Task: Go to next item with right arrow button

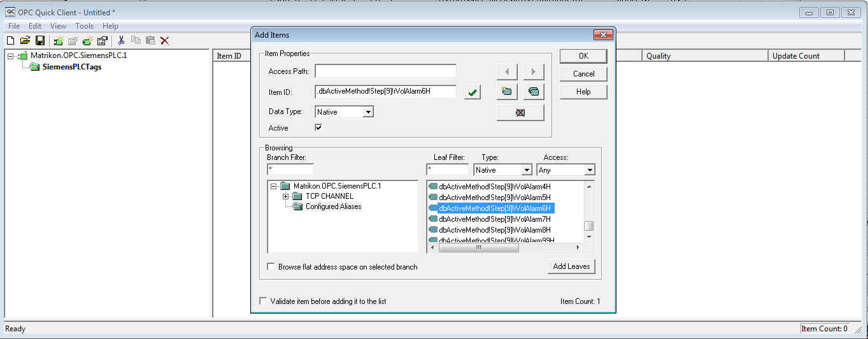Action: click(534, 71)
